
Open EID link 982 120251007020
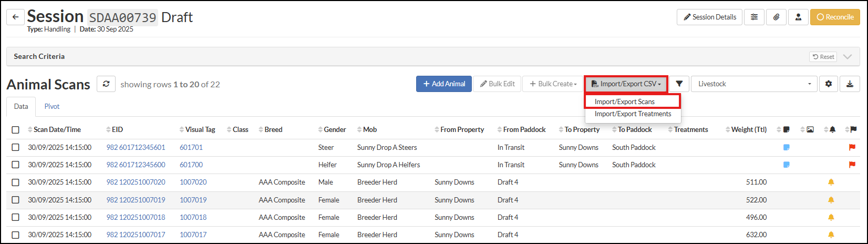tap(136, 182)
